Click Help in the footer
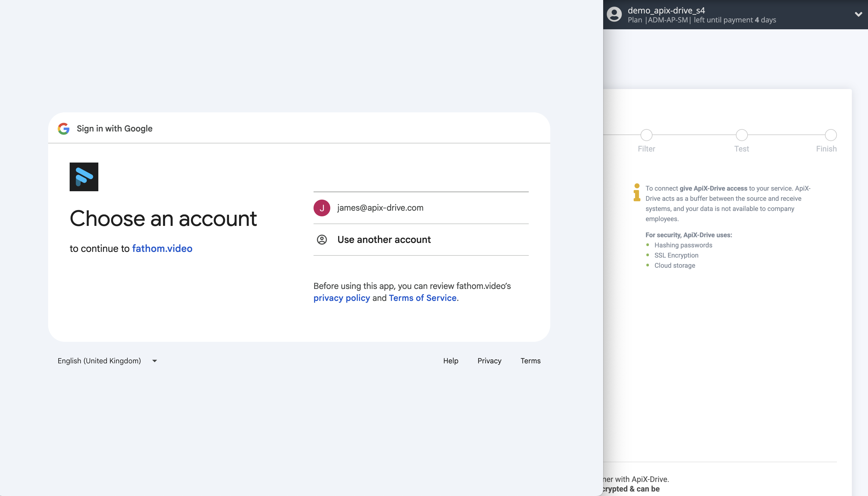 click(x=450, y=361)
